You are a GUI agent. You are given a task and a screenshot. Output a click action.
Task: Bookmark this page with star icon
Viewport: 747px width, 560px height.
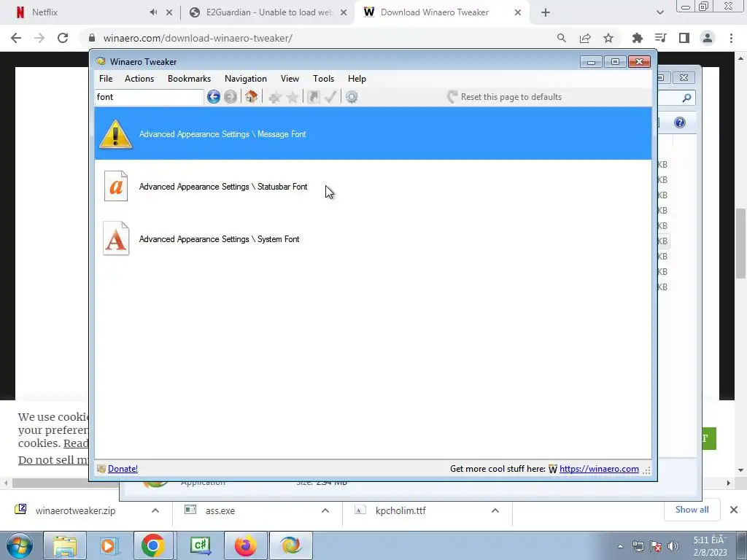point(608,38)
